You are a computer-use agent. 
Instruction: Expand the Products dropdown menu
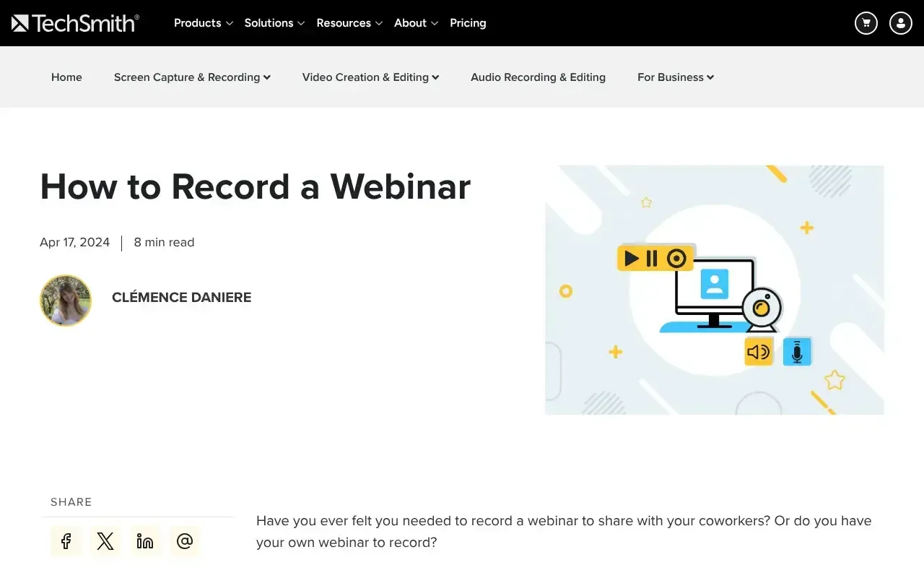[203, 23]
